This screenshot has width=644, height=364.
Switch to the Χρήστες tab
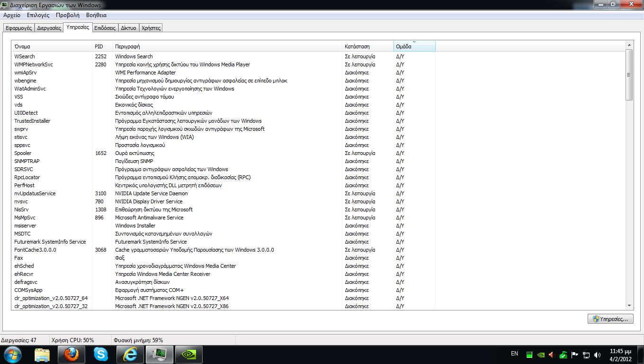(151, 28)
